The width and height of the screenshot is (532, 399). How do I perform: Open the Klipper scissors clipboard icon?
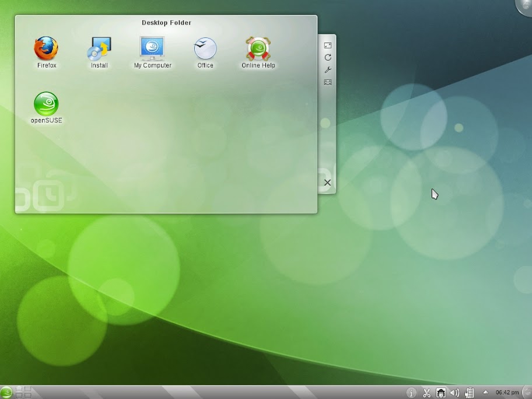point(426,393)
